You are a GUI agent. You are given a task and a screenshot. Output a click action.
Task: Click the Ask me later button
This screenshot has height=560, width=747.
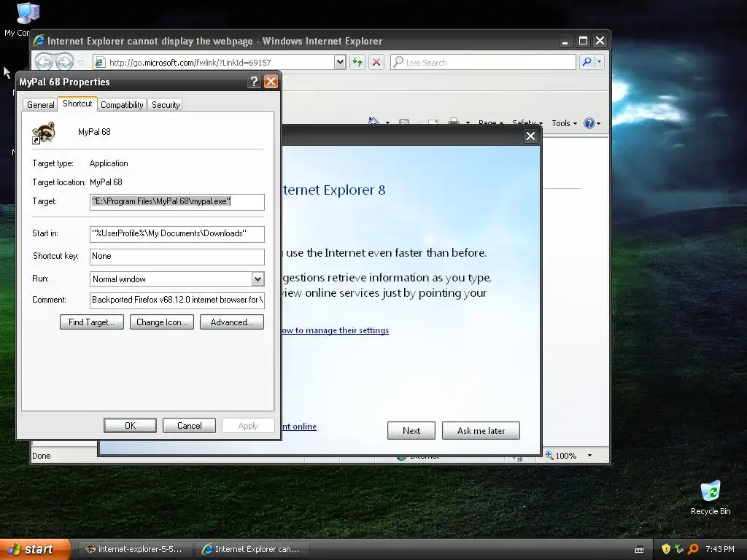click(x=481, y=430)
